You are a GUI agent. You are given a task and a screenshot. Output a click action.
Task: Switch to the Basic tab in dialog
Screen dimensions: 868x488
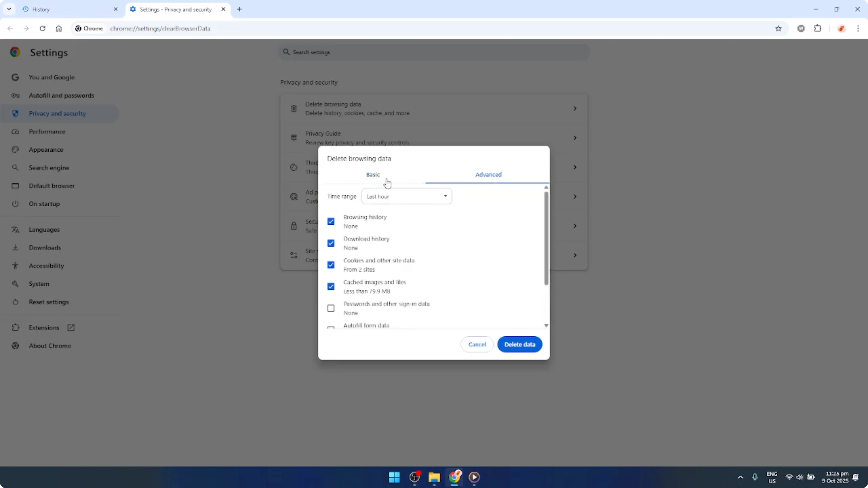point(373,174)
